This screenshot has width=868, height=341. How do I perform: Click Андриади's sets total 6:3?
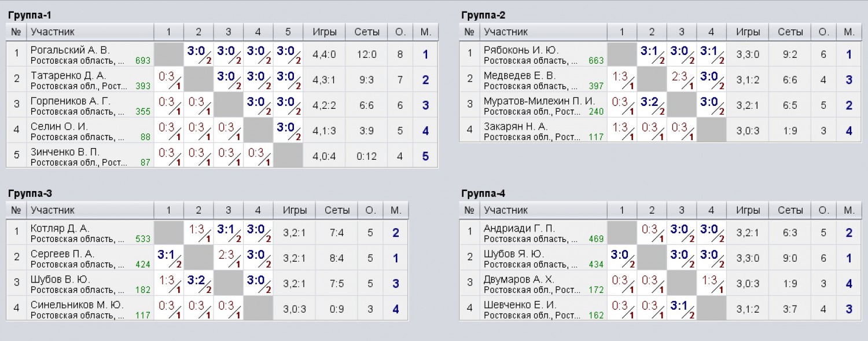790,233
